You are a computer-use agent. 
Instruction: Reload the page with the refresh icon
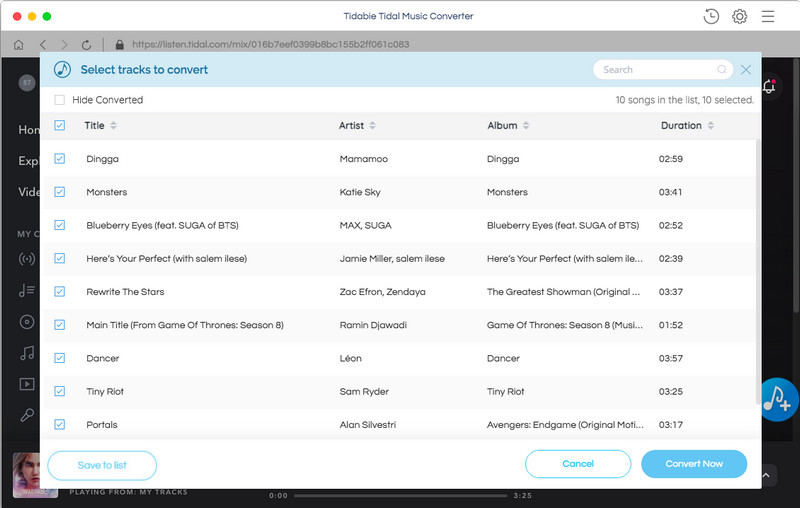tap(86, 45)
